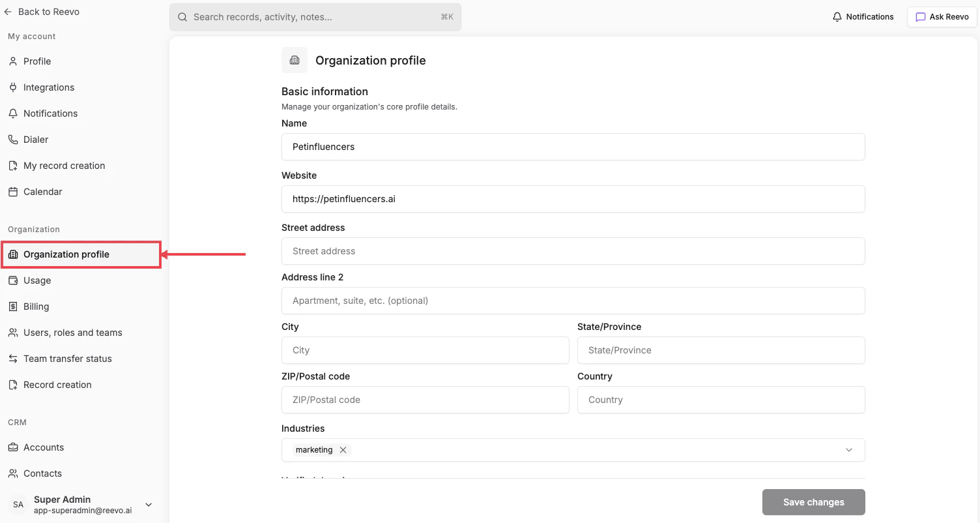980x523 pixels.
Task: Click the Users, roles and teams icon
Action: 13,333
